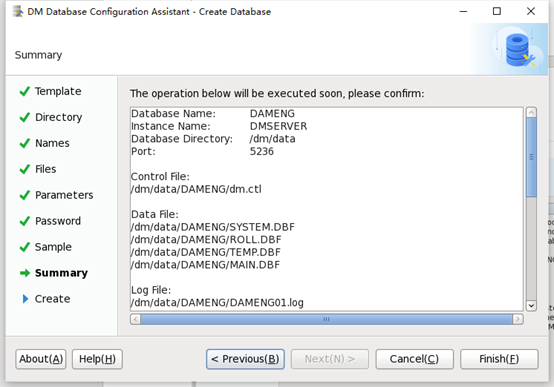
Task: Click the green checkmark beside Names
Action: [x=25, y=143]
